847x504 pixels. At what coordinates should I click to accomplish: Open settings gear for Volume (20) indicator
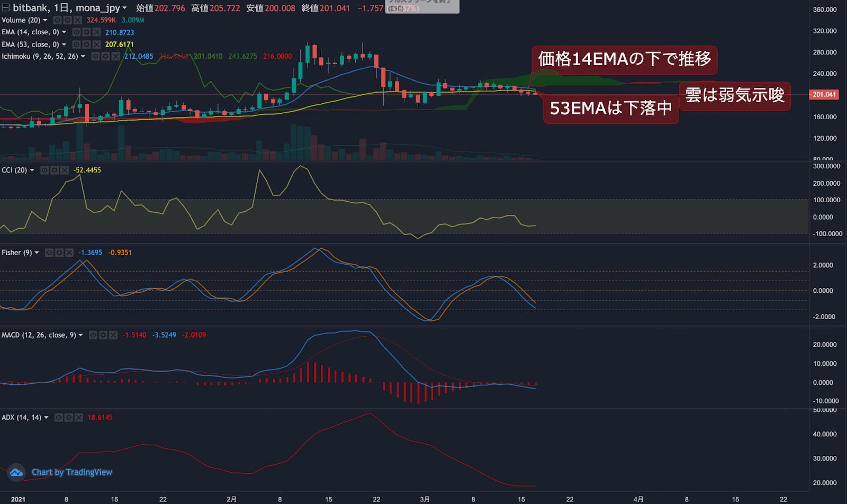(x=67, y=20)
